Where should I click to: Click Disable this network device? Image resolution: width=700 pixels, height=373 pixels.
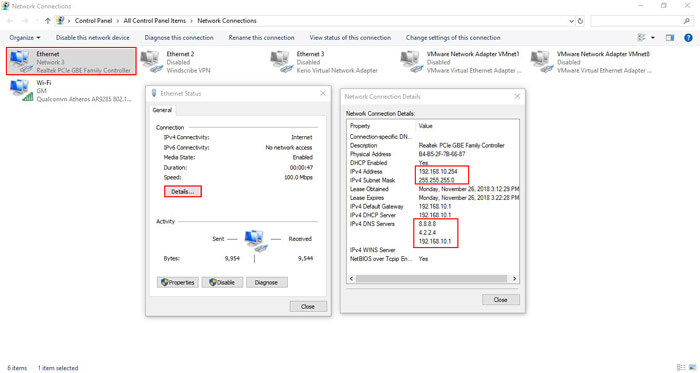(x=92, y=38)
